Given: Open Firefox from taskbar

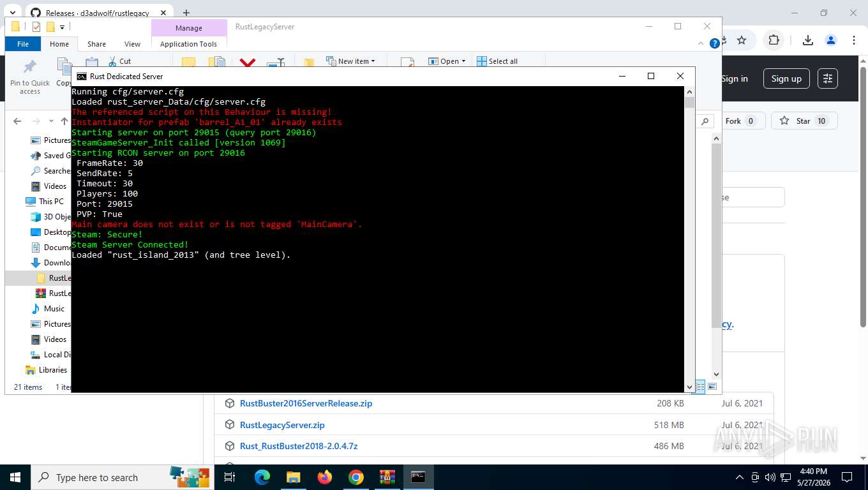Looking at the screenshot, I should 325,477.
